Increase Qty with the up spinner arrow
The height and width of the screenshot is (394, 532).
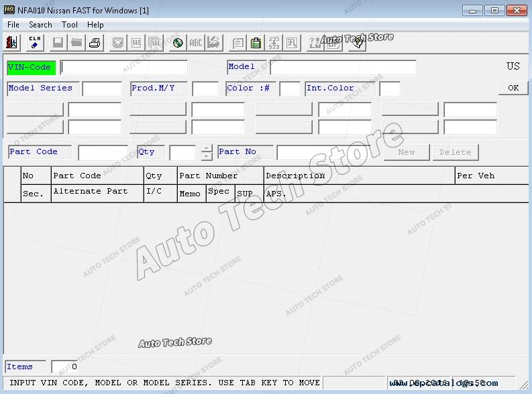click(207, 148)
